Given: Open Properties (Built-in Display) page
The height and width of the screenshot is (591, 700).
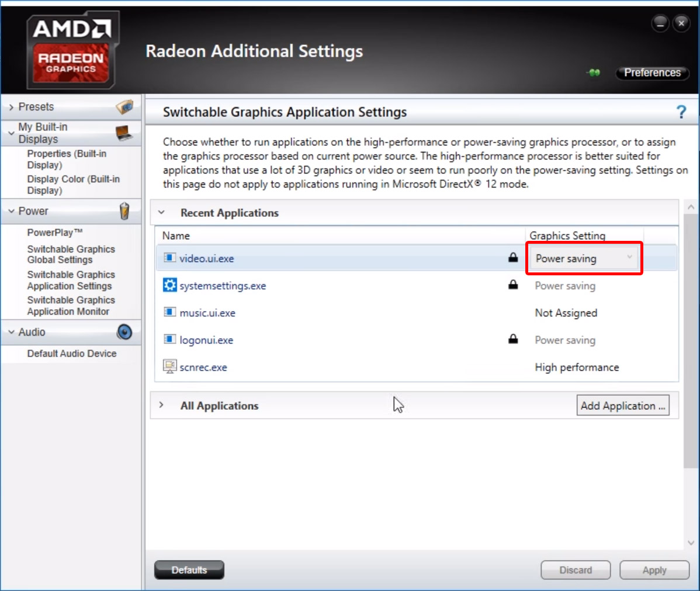Looking at the screenshot, I should [67, 159].
